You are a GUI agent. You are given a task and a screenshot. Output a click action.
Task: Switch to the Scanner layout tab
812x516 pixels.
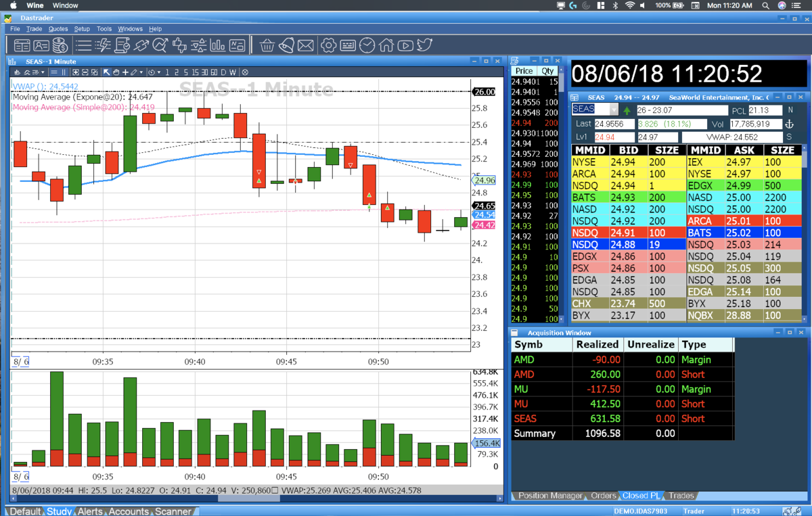click(173, 511)
